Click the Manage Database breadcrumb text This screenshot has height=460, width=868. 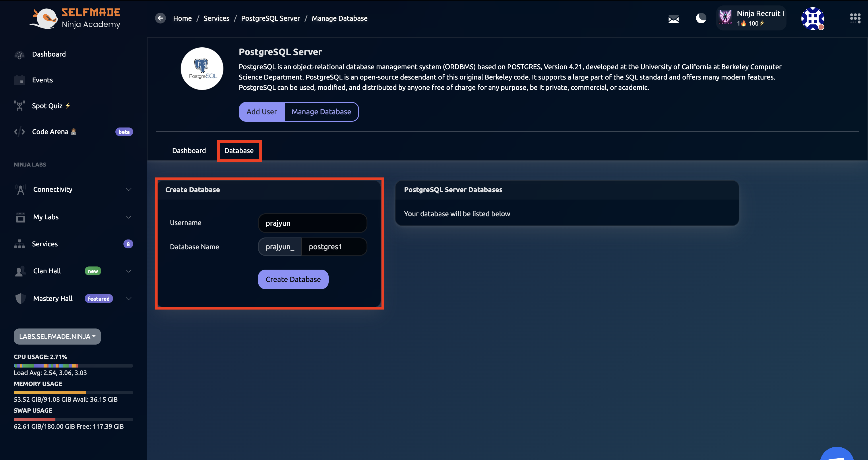(339, 18)
